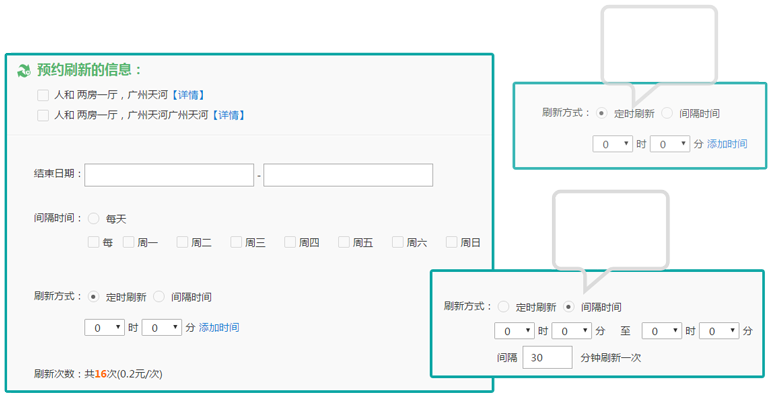
Task: Click the first 结束日期 date field
Action: [169, 175]
